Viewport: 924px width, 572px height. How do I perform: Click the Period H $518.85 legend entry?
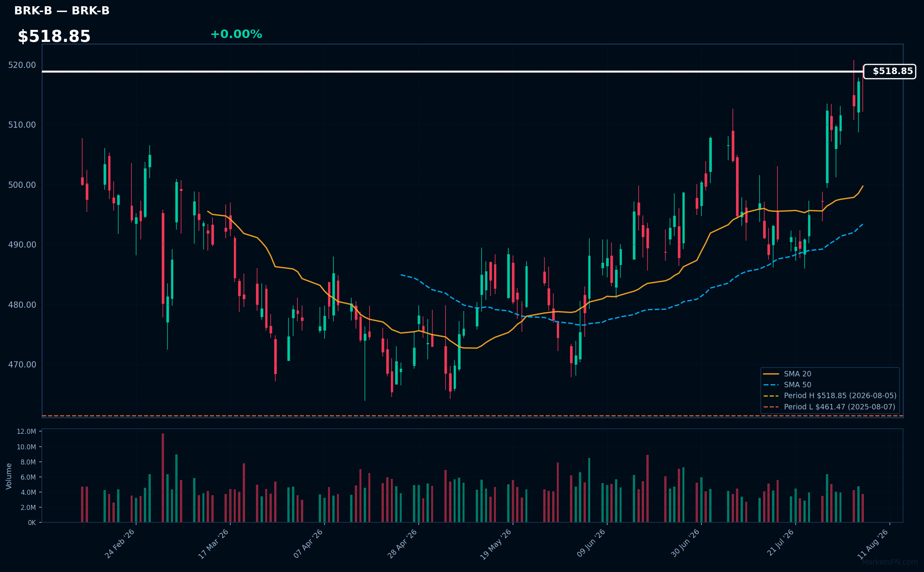[x=830, y=395]
